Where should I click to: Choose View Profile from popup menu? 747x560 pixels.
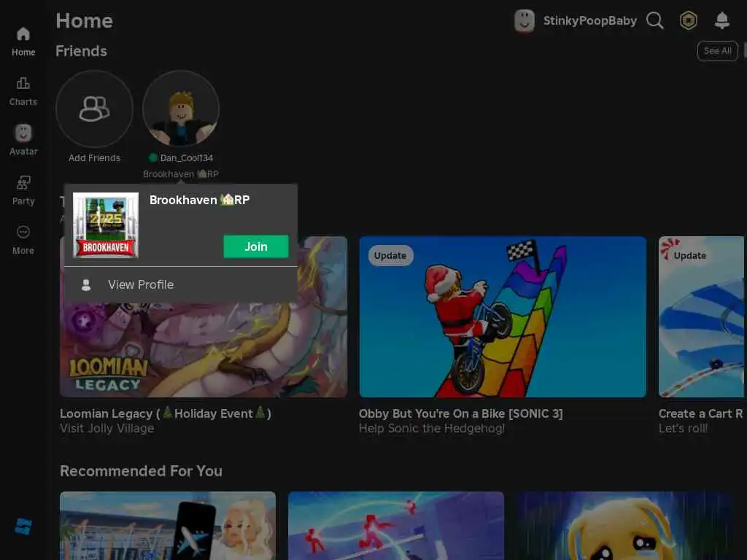click(181, 285)
